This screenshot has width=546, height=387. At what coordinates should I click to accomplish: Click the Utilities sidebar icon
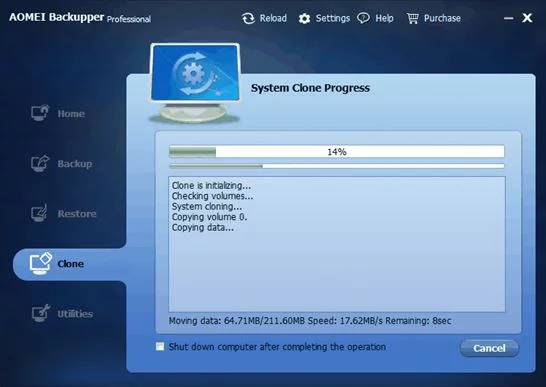tap(41, 313)
